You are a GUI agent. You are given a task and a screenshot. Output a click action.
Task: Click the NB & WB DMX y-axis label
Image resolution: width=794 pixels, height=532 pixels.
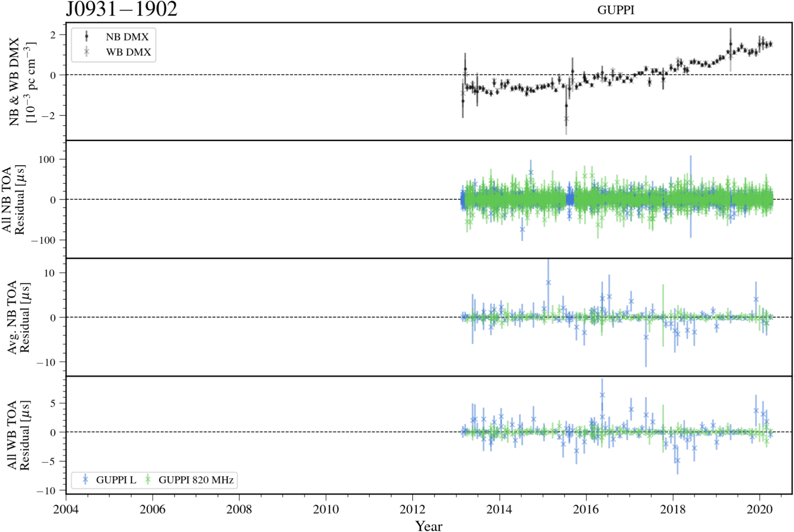click(21, 82)
